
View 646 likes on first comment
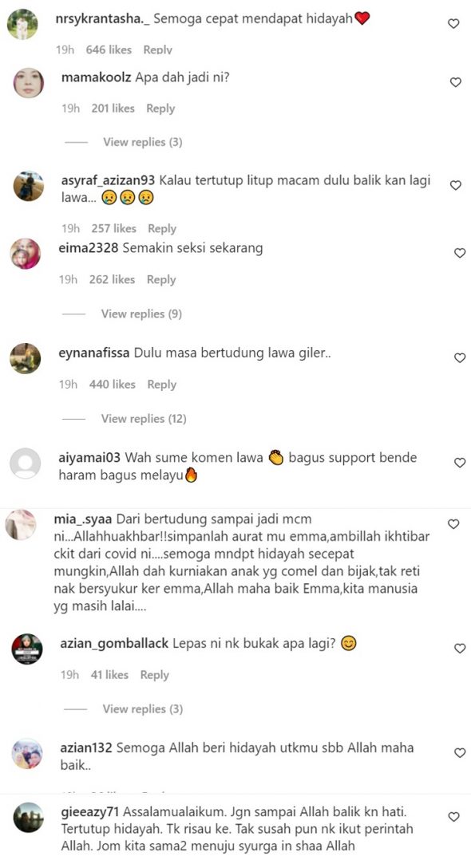(109, 49)
